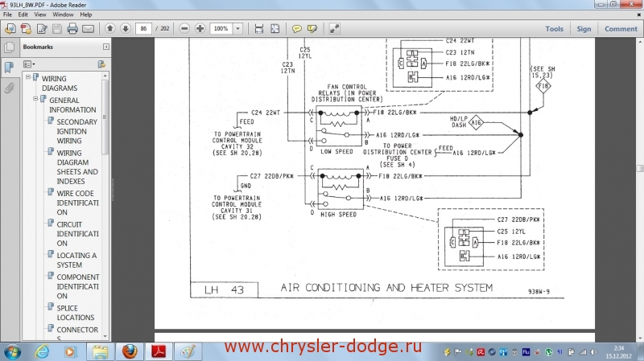Toggle the Bookmarks navigation panel icon

point(9,67)
